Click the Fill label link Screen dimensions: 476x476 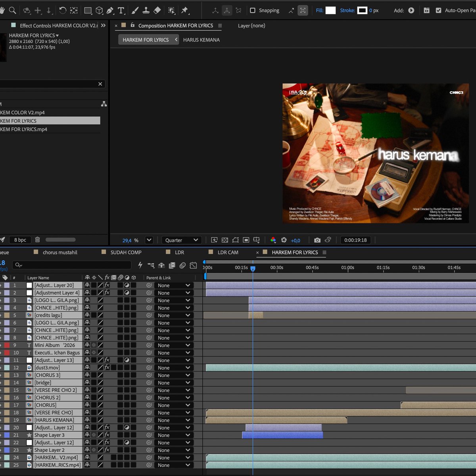(x=319, y=10)
